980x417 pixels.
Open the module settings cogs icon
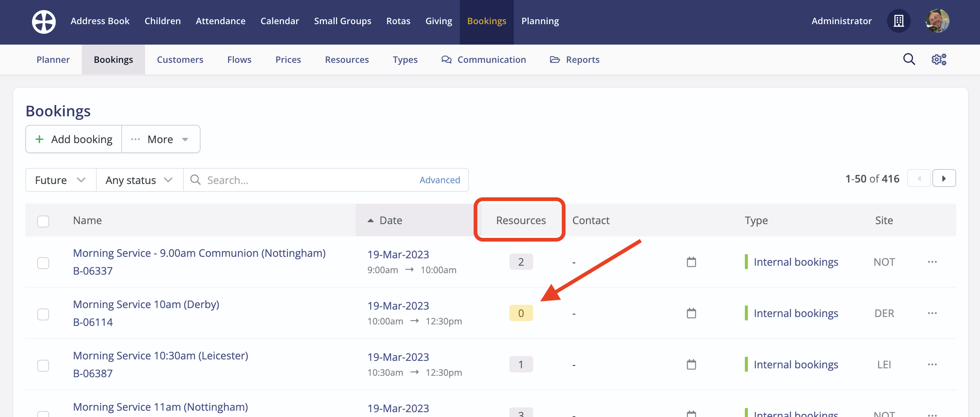[x=939, y=59]
